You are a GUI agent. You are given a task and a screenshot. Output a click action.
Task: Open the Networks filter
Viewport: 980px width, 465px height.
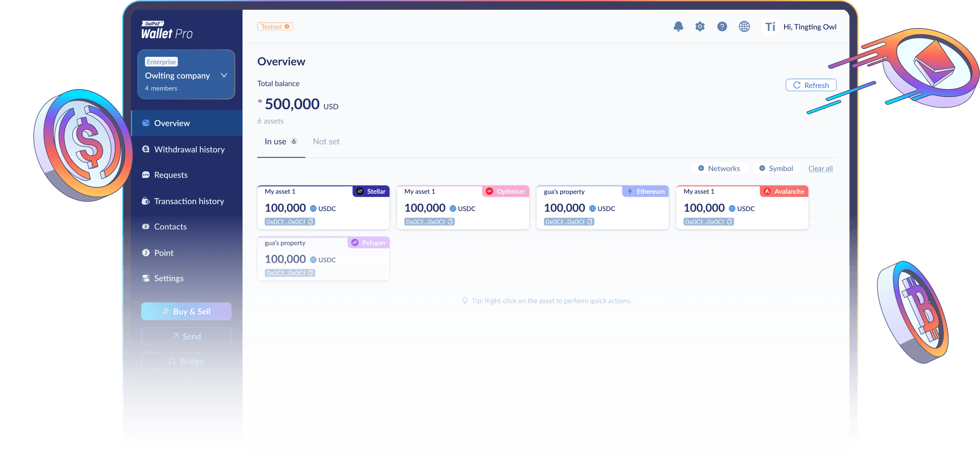click(x=719, y=168)
